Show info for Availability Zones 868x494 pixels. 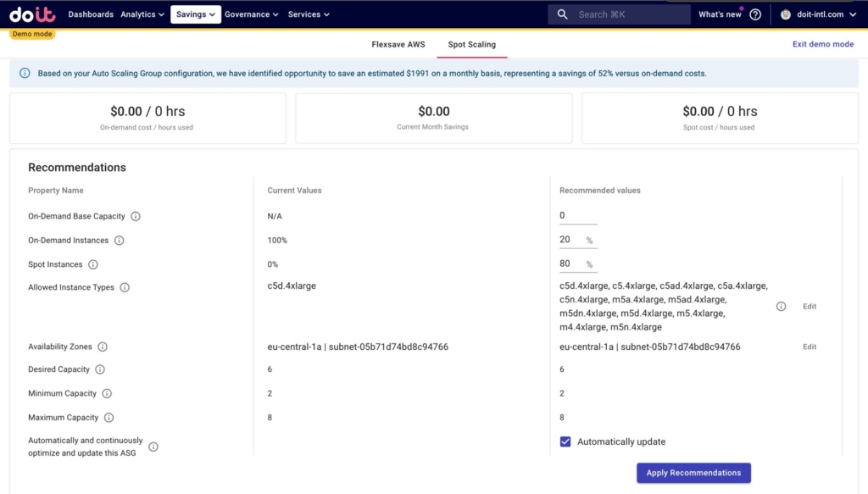click(103, 347)
